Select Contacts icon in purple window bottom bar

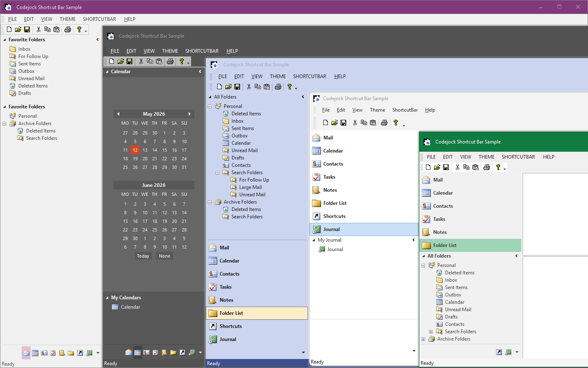(x=44, y=353)
